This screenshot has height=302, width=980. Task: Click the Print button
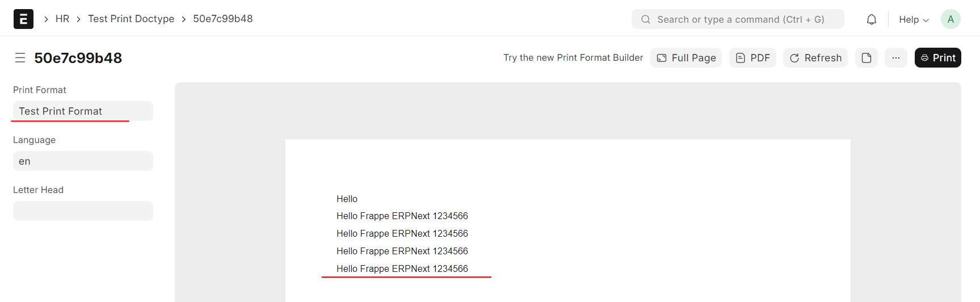coord(937,58)
